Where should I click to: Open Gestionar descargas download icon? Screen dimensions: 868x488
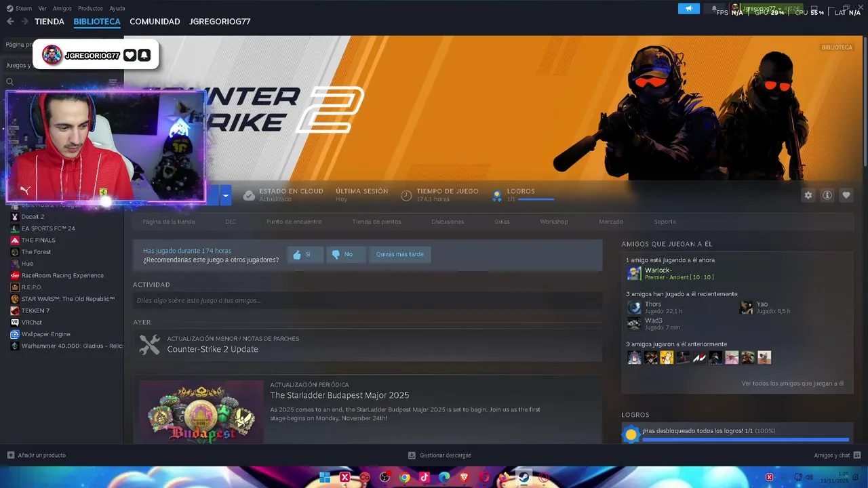[x=412, y=455]
